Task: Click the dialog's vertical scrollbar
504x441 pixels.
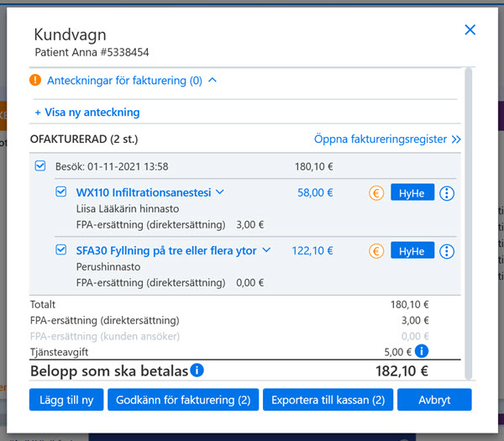Action: click(469, 223)
